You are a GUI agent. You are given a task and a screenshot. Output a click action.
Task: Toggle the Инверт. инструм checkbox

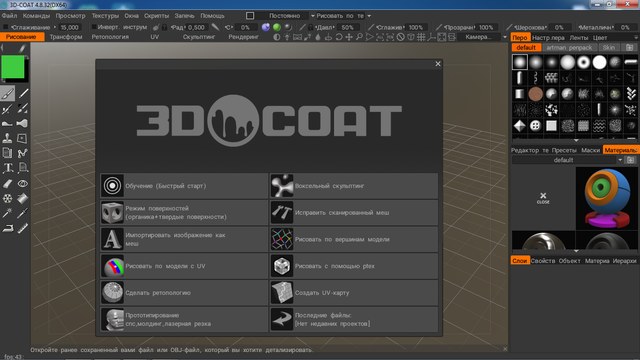(94, 27)
